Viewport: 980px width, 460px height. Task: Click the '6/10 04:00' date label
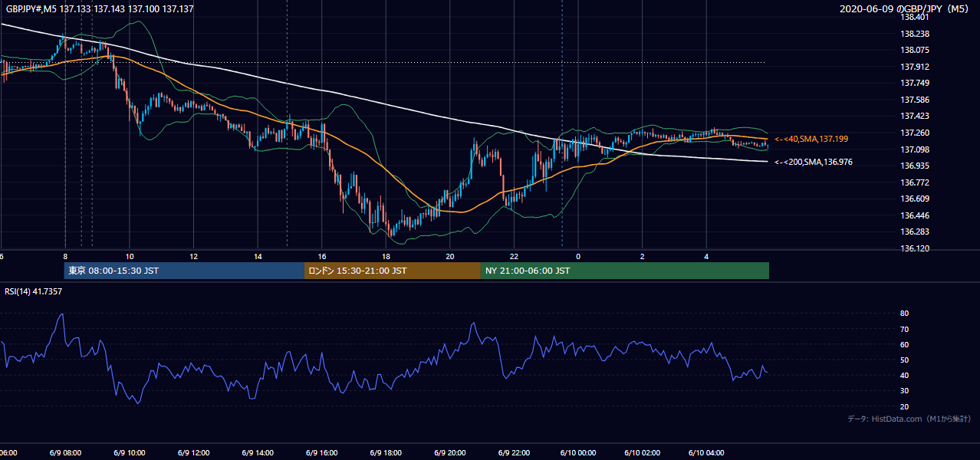tap(706, 453)
